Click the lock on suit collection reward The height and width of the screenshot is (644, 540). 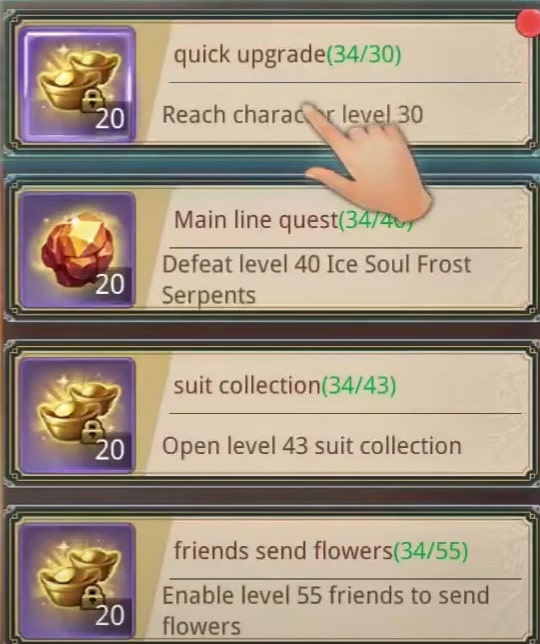(91, 432)
